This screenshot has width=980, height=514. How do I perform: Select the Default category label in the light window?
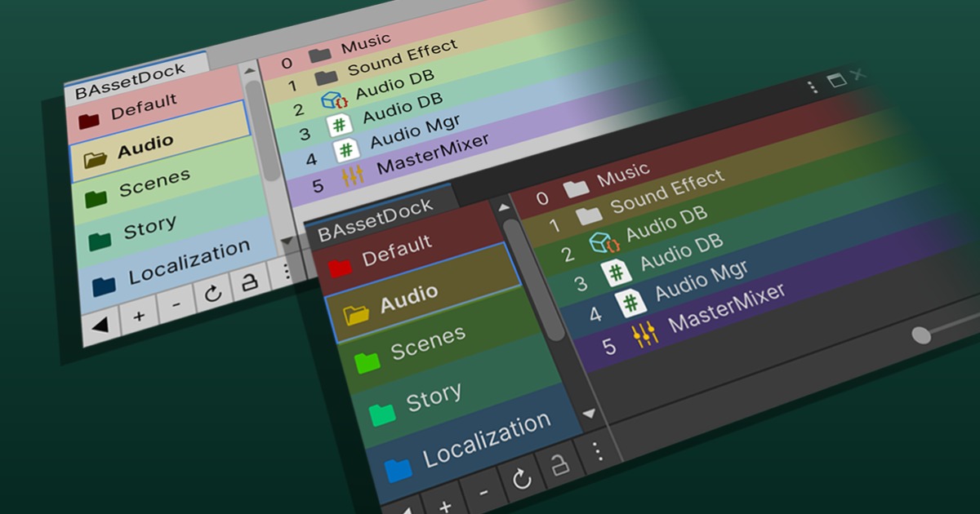click(144, 108)
